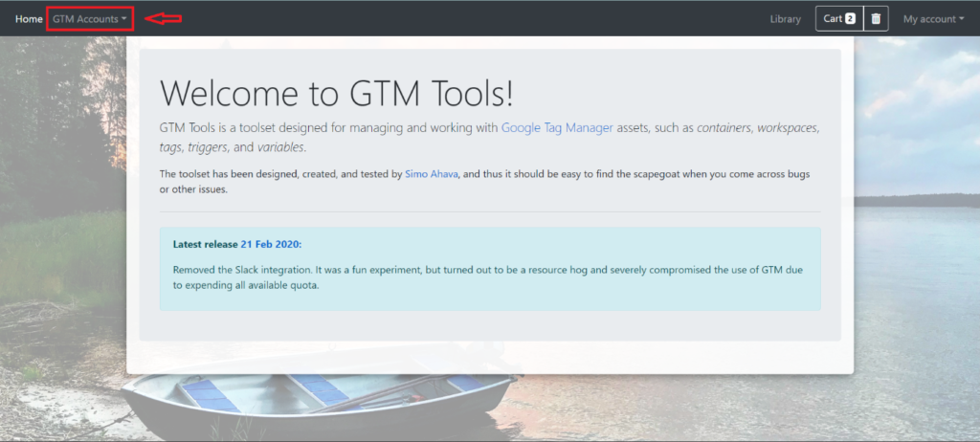
Task: Visit the Simo Ahava link
Action: coord(432,173)
